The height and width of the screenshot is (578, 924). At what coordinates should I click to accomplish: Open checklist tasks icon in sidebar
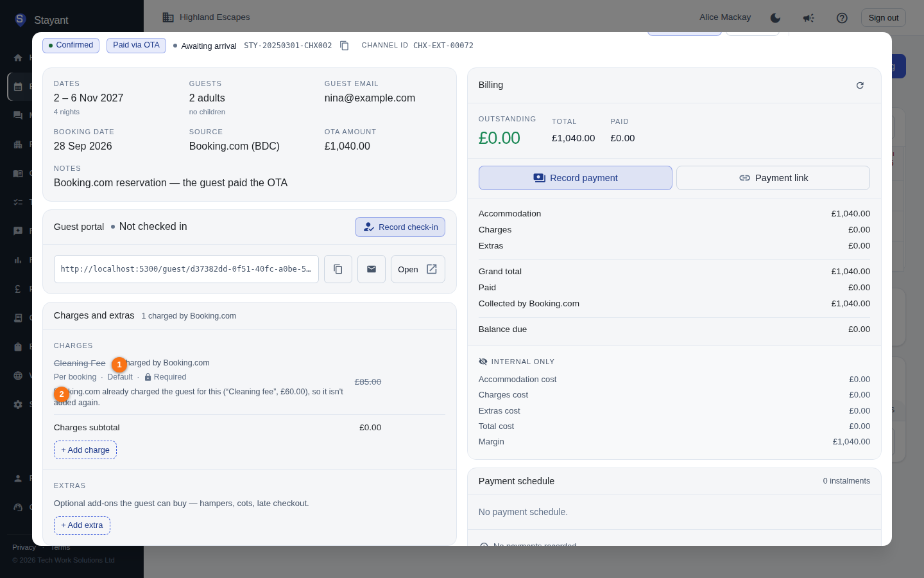point(18,202)
